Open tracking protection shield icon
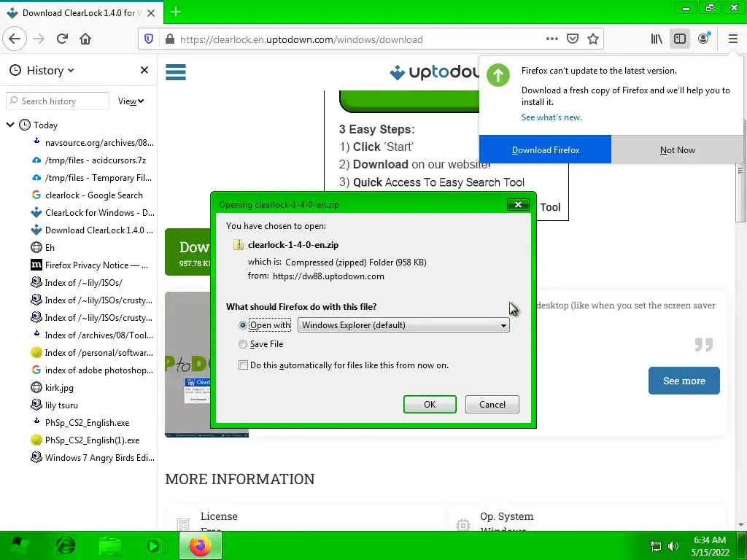This screenshot has height=560, width=747. [149, 39]
